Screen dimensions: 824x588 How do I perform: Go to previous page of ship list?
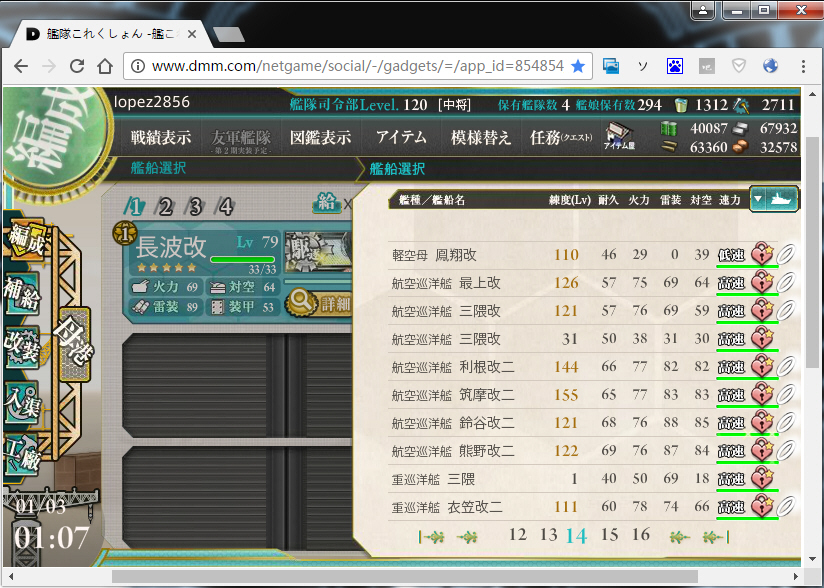click(467, 537)
